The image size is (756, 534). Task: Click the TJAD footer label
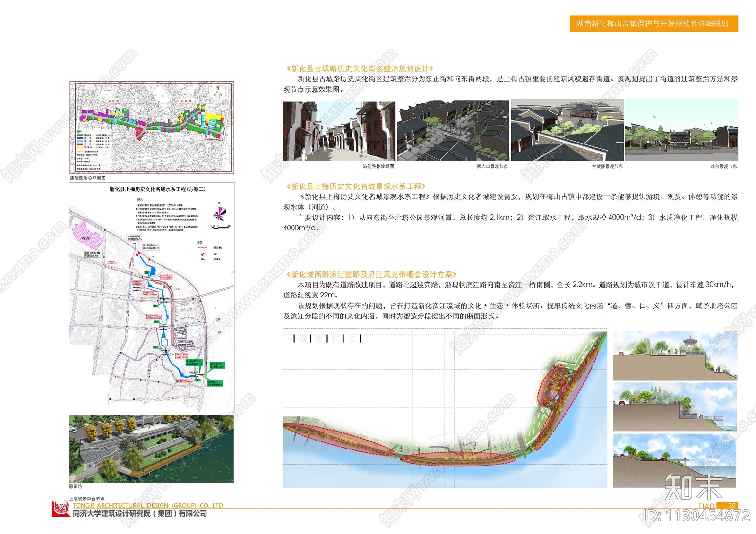706,506
